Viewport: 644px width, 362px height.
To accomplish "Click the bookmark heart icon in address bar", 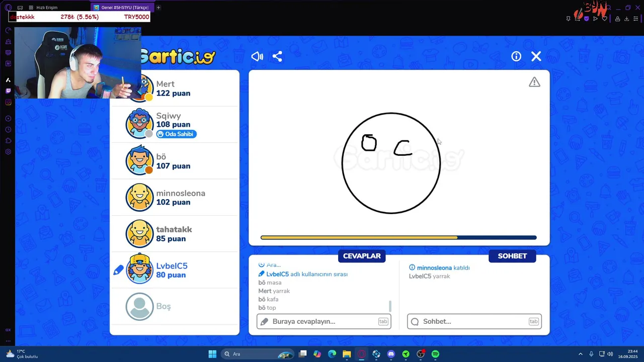I will click(x=605, y=19).
